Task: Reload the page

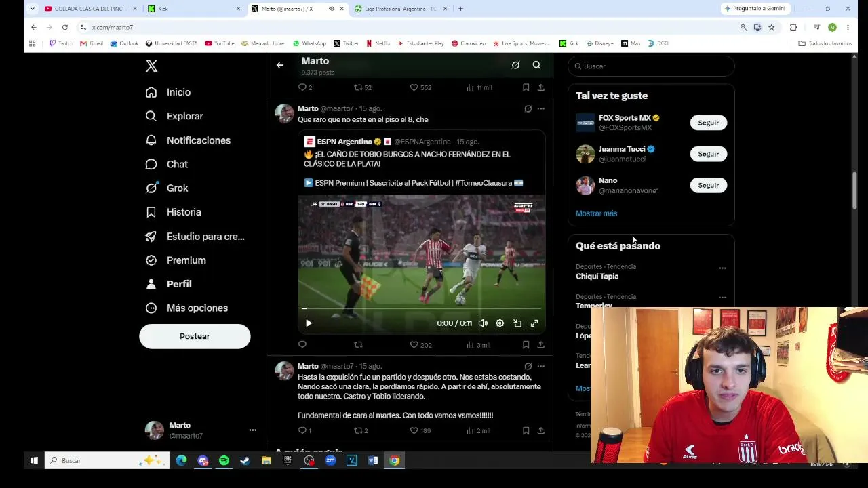Action: 65,27
